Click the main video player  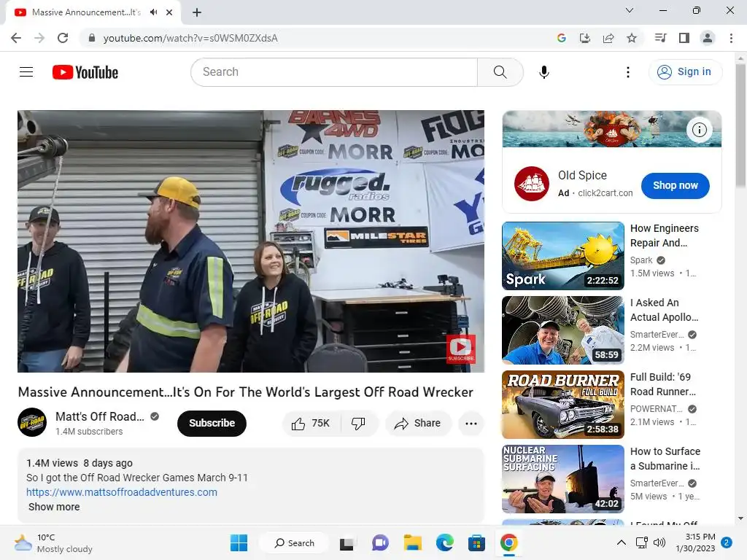pyautogui.click(x=251, y=241)
